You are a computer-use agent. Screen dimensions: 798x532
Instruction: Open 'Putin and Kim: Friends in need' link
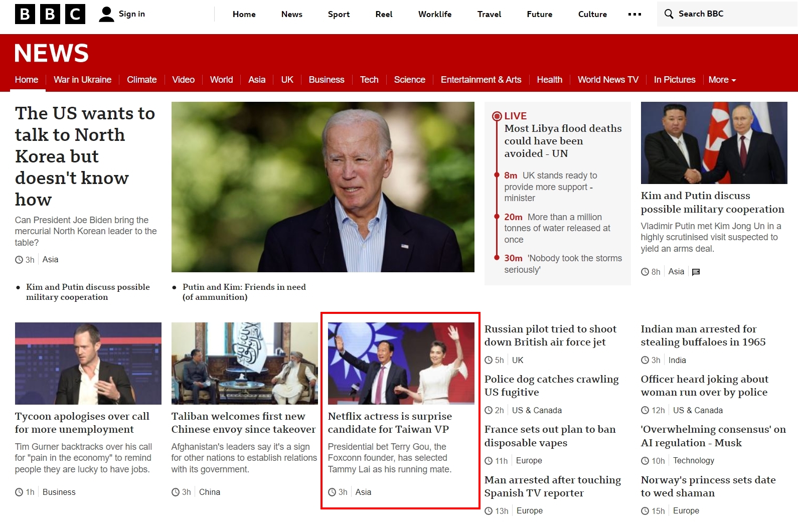coord(244,292)
